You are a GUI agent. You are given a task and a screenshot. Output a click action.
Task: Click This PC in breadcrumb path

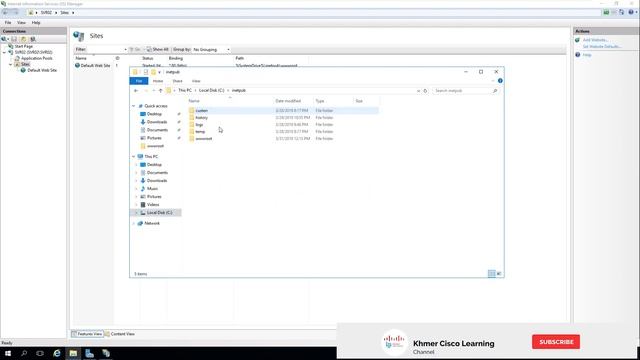coord(184,90)
